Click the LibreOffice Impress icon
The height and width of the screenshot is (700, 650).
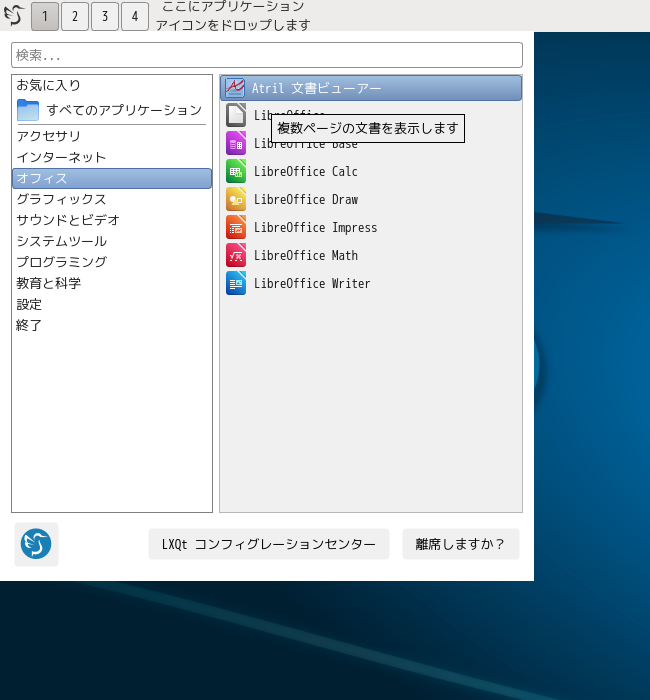coord(236,228)
